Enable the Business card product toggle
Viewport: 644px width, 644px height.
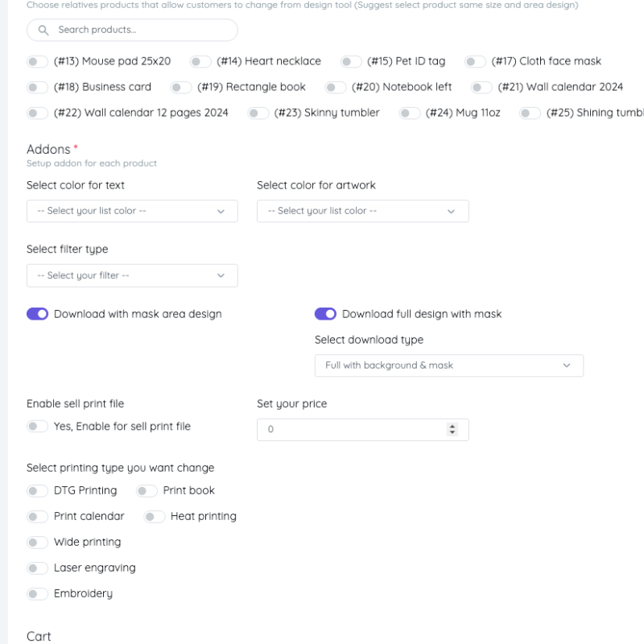37,87
